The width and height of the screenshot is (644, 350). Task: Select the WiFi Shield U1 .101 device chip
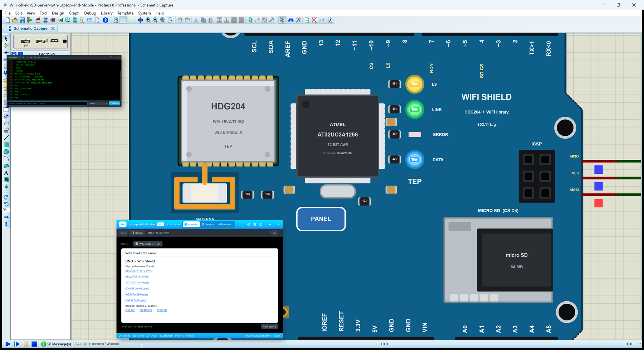[148, 244]
